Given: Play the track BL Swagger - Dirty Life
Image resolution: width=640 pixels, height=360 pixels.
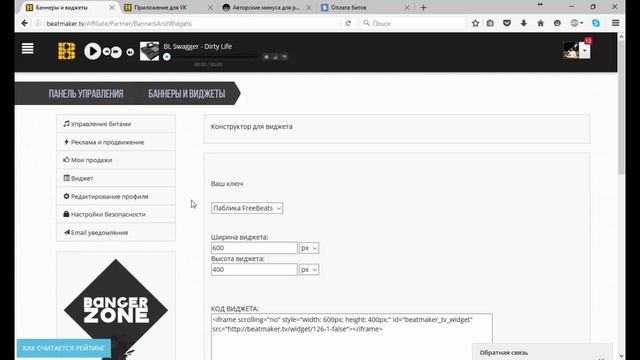Looking at the screenshot, I should point(92,51).
